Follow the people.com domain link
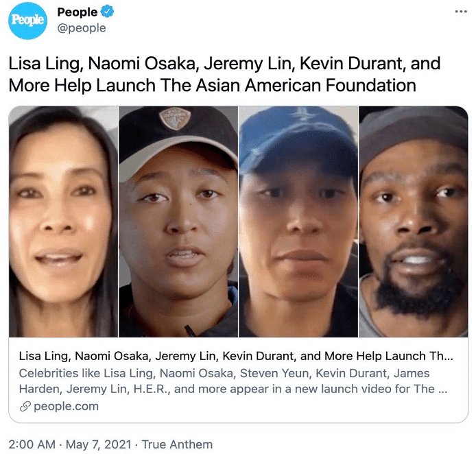 pos(66,407)
